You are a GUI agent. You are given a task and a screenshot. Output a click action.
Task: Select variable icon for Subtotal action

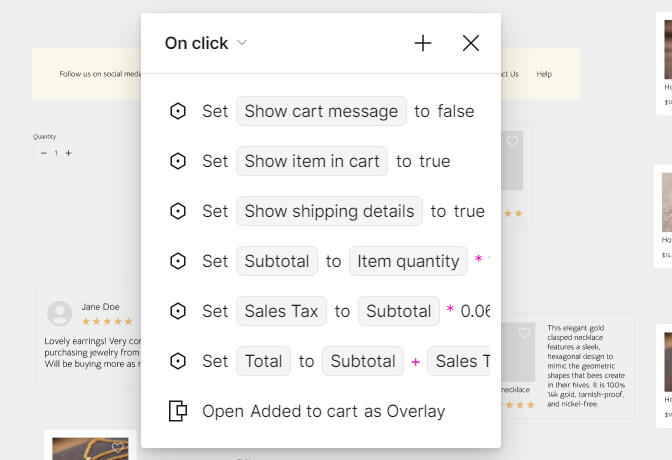pos(177,261)
